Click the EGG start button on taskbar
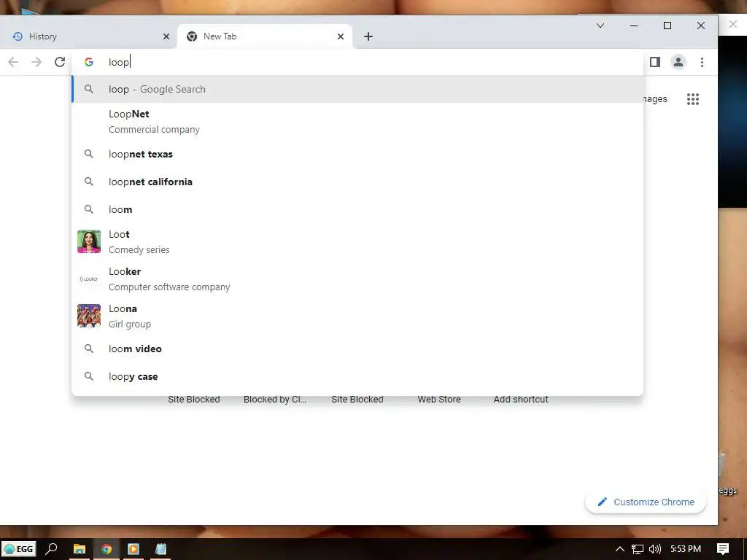The image size is (747, 560). 18,549
